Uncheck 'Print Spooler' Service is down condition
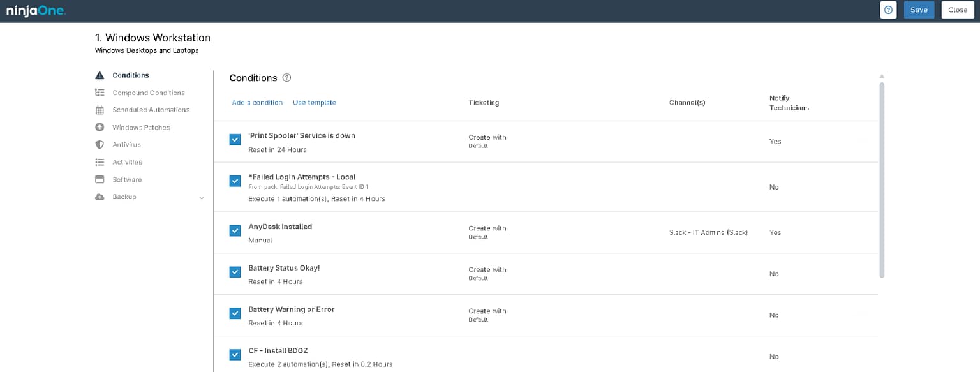 [x=235, y=140]
